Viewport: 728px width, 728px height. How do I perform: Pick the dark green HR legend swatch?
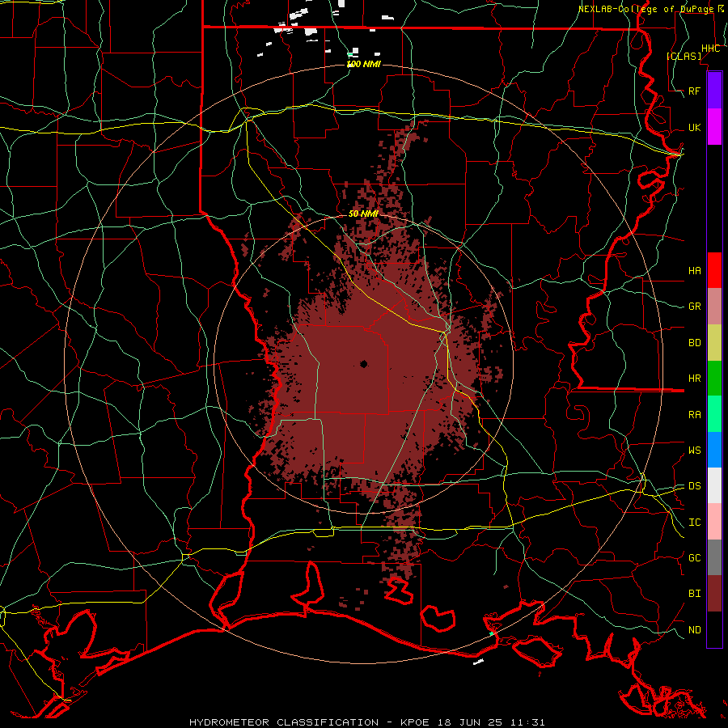[x=714, y=379]
